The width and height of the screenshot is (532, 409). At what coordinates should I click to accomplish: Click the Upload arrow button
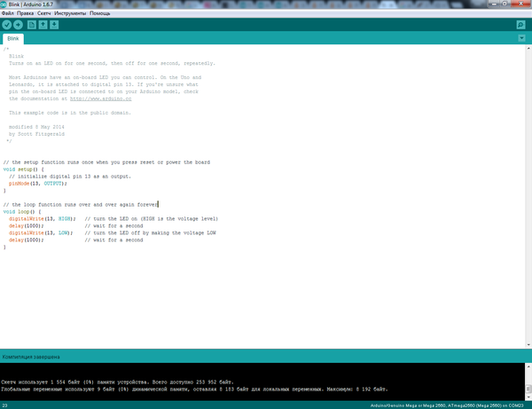click(x=18, y=25)
